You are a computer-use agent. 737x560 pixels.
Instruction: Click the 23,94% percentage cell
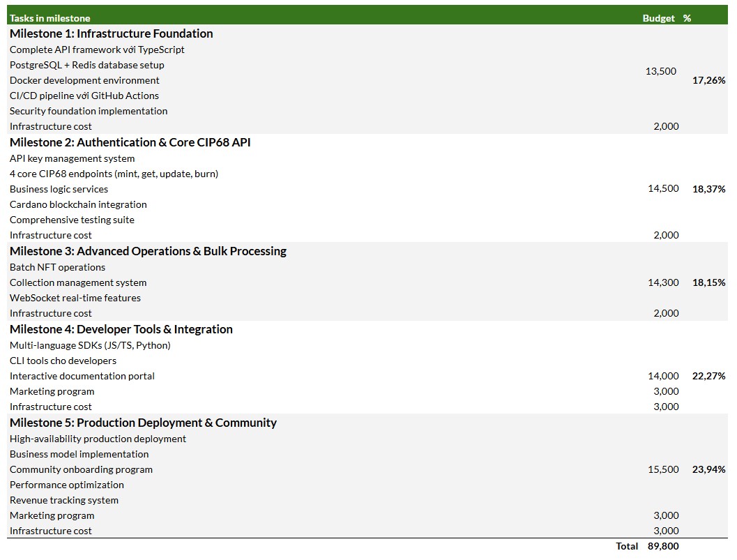709,470
